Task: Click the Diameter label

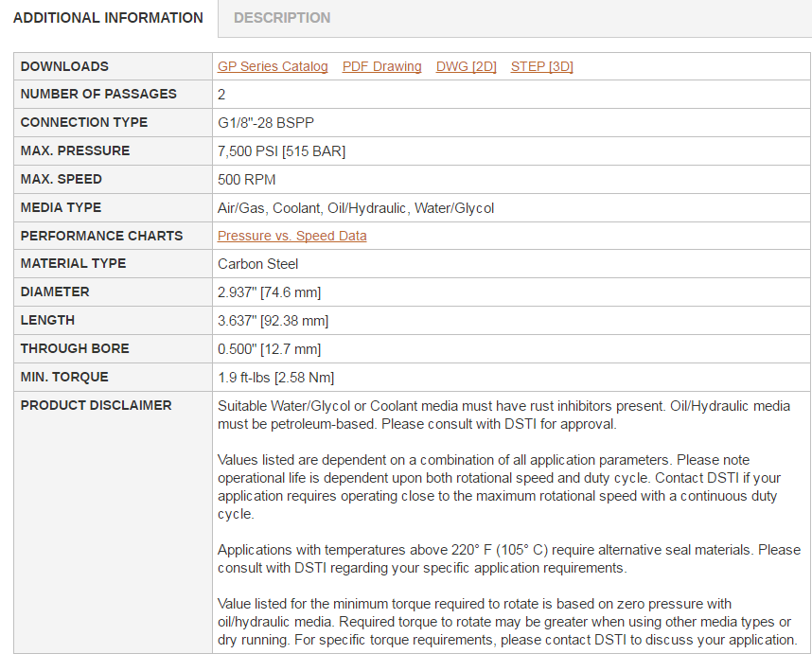Action: tap(55, 292)
